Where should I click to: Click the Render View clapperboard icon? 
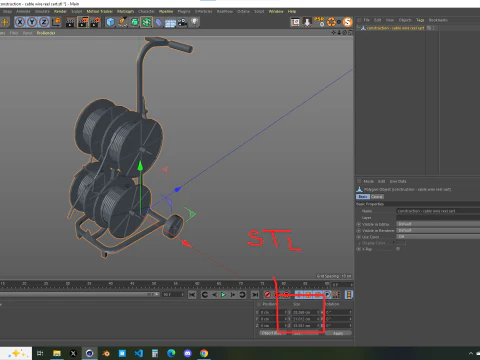[70, 22]
